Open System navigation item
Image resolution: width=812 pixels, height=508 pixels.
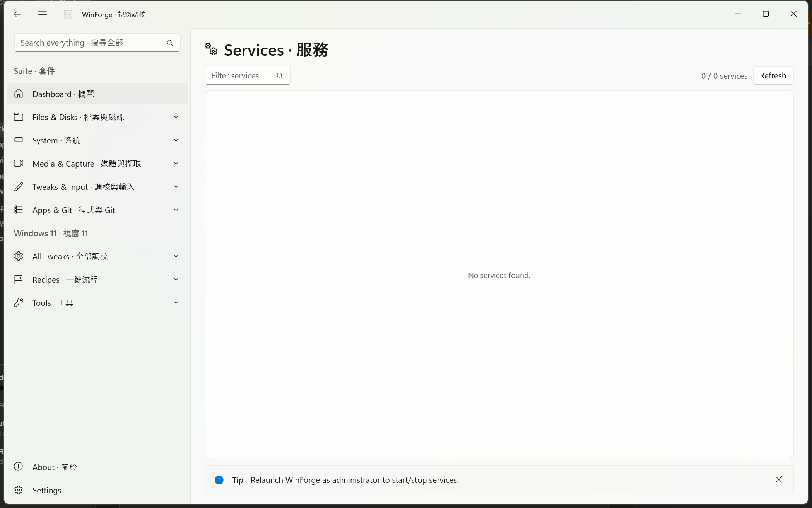pos(97,140)
